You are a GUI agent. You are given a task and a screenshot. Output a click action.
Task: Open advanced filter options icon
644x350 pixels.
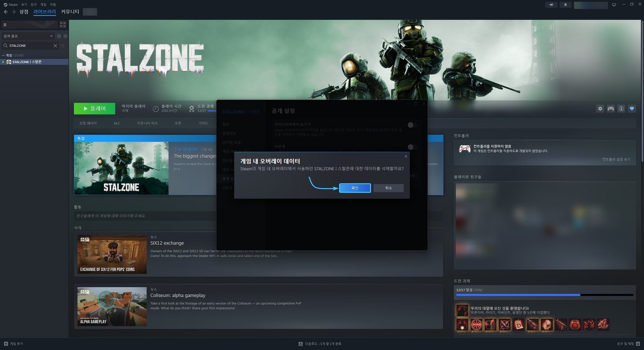coord(63,46)
